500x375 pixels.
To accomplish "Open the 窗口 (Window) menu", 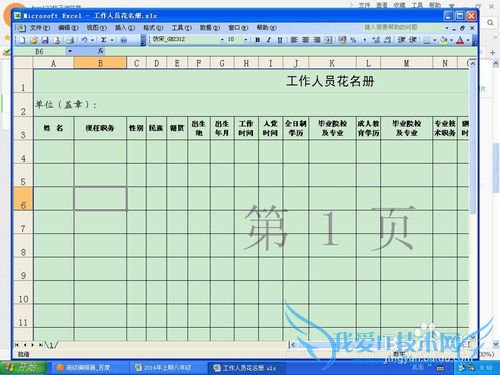I will coord(238,28).
